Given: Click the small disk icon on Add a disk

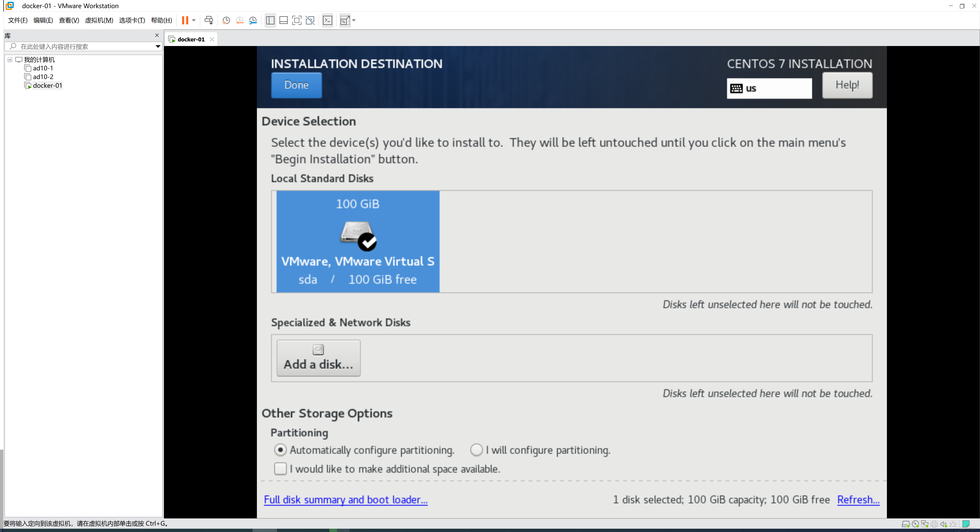Looking at the screenshot, I should (x=318, y=349).
